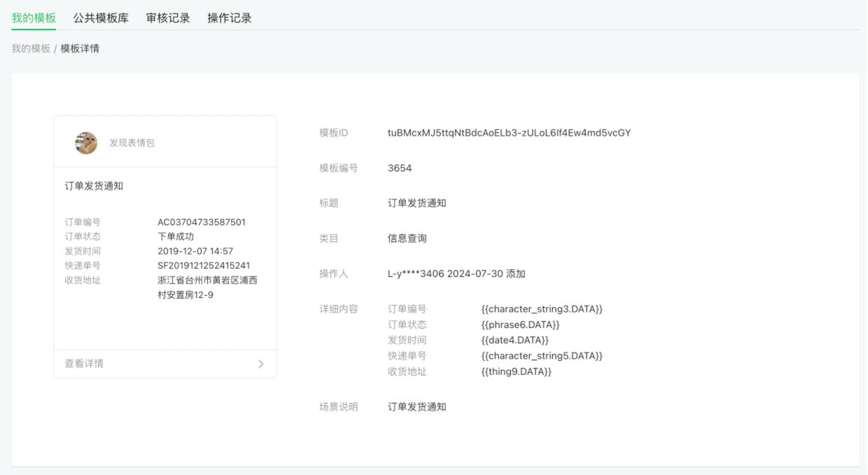Image resolution: width=868 pixels, height=475 pixels.
Task: Select the 操作记录 tab
Action: (229, 18)
